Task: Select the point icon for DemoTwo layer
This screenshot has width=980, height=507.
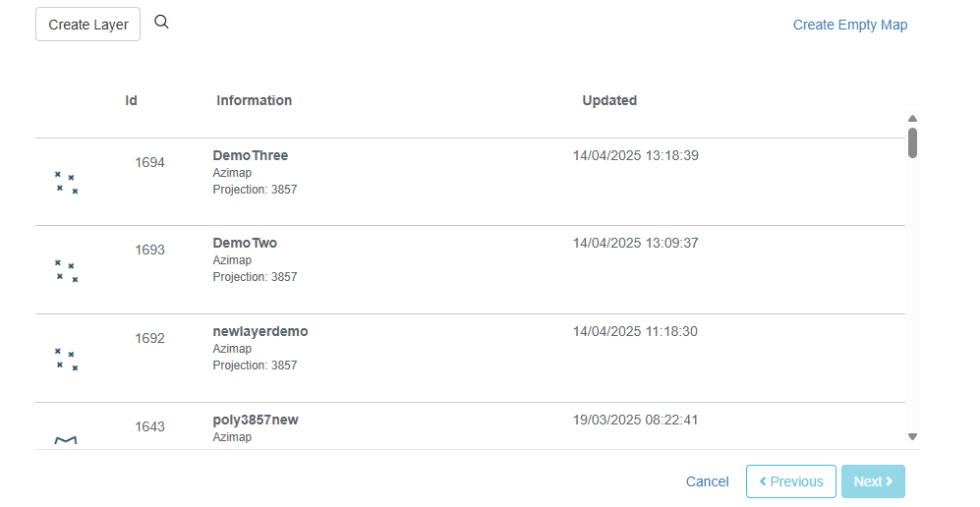Action: tap(66, 271)
